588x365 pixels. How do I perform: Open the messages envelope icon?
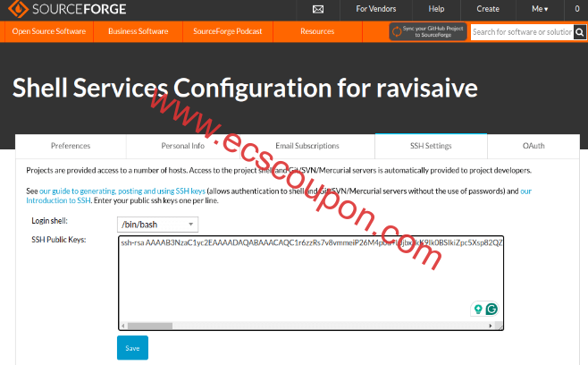tap(318, 9)
